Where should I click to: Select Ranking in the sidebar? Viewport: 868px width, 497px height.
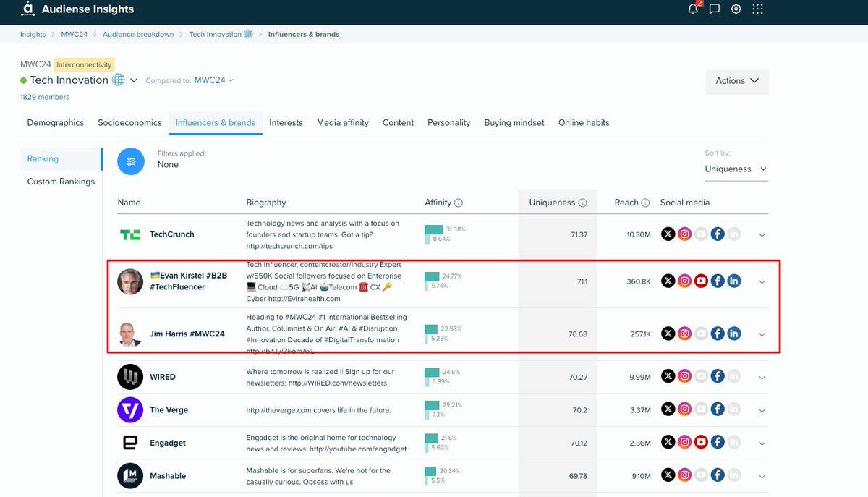(61, 159)
